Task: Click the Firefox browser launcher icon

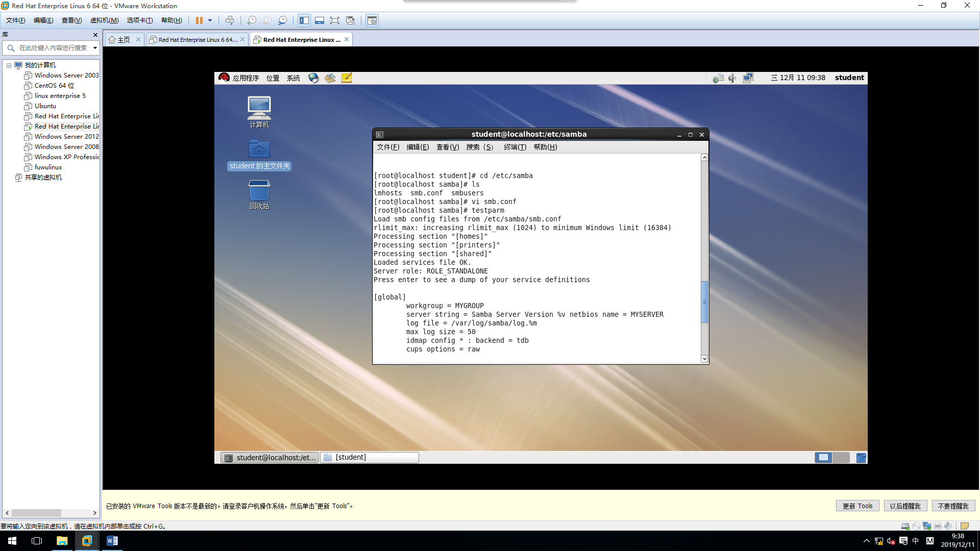Action: 313,78
